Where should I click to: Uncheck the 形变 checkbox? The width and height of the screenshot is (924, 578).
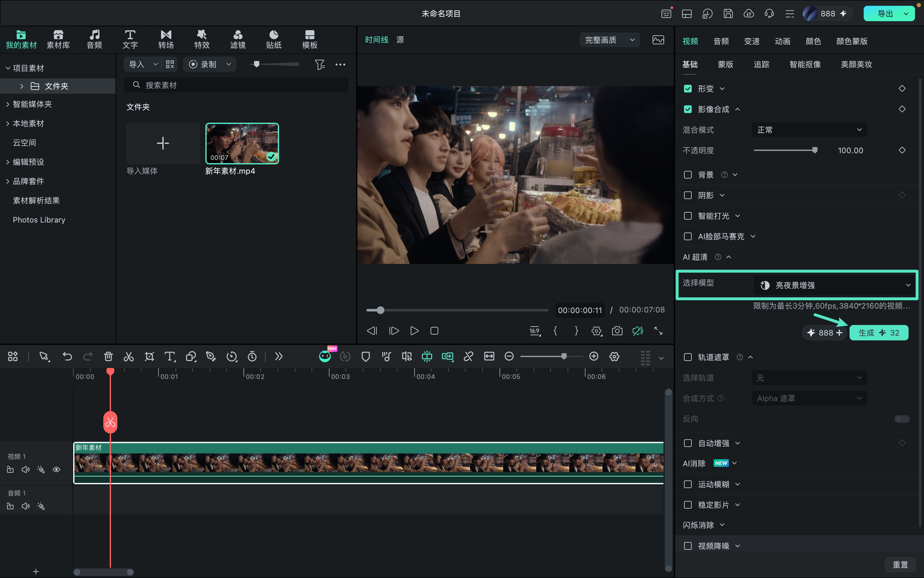[x=688, y=89]
